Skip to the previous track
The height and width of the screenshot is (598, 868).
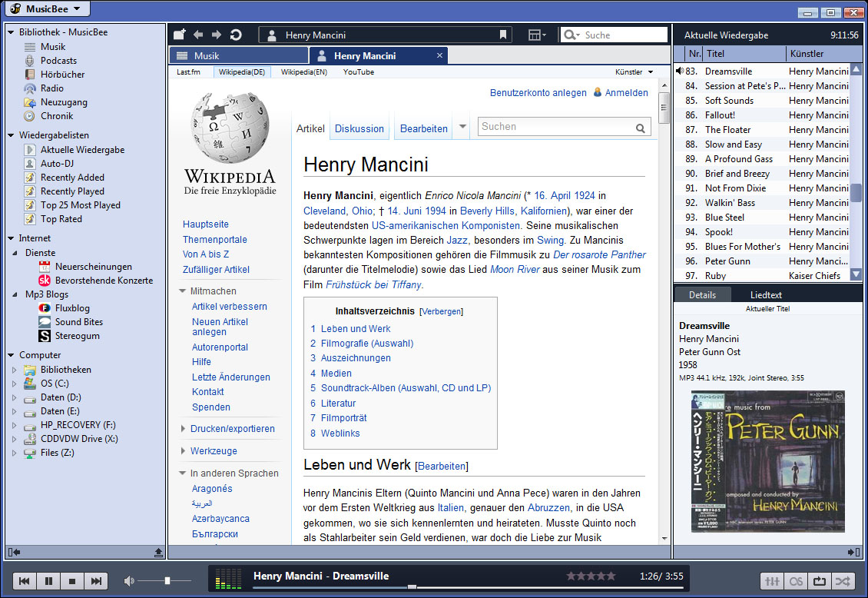[25, 581]
